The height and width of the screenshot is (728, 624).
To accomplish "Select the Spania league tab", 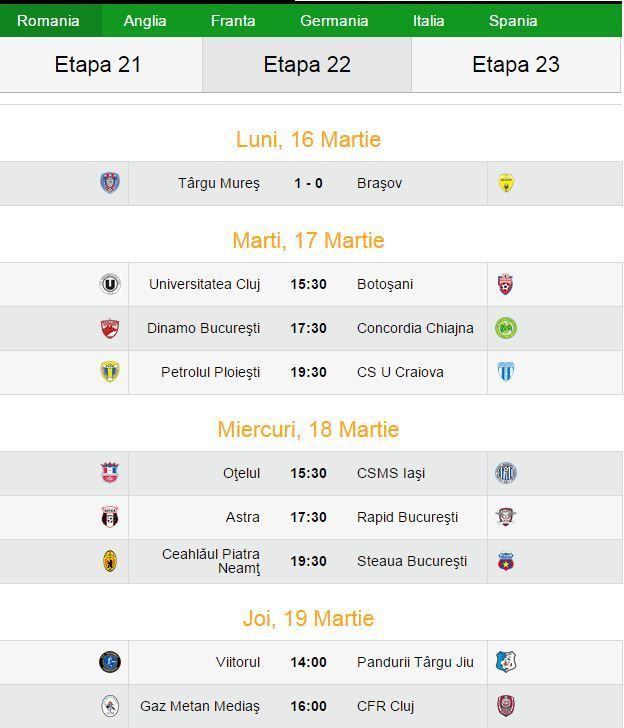I will (513, 21).
